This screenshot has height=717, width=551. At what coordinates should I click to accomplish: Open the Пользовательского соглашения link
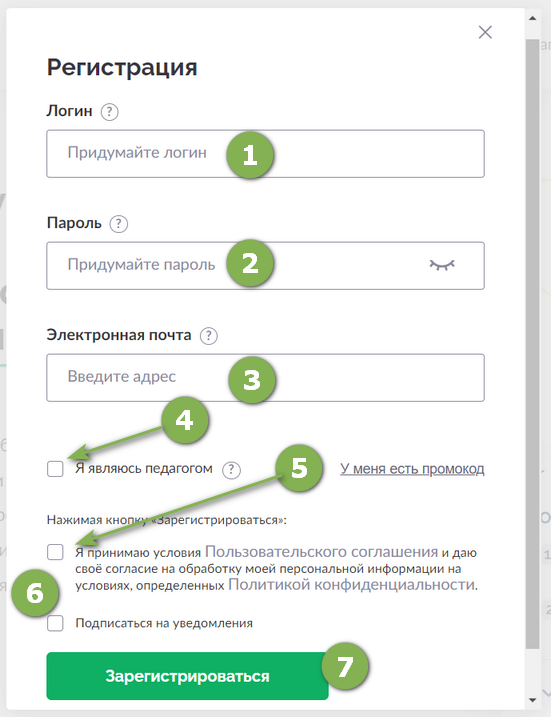[x=321, y=551]
